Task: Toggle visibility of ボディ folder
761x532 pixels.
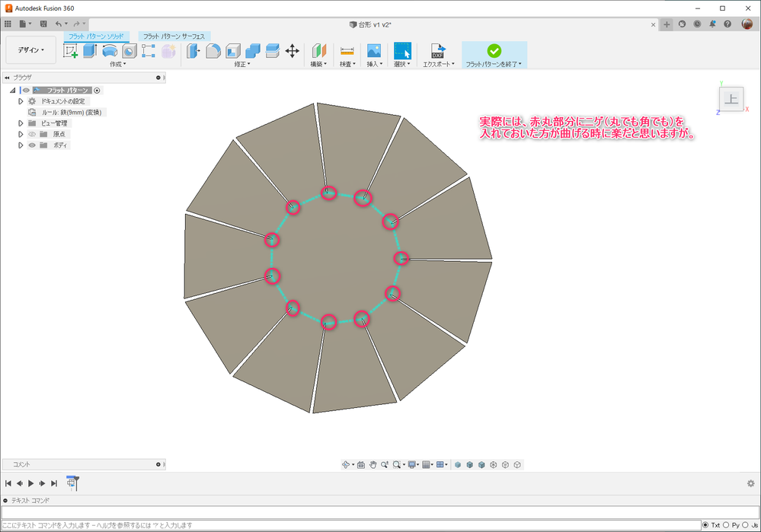Action: point(32,145)
